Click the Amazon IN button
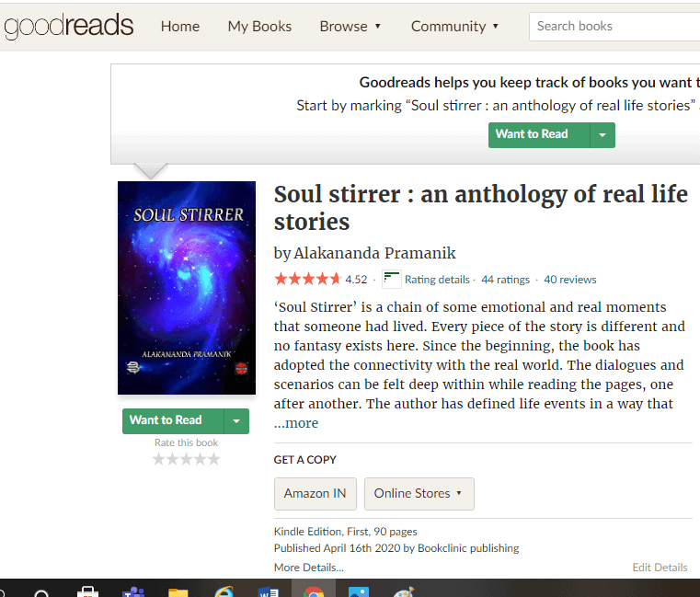The width and height of the screenshot is (700, 597). point(316,494)
